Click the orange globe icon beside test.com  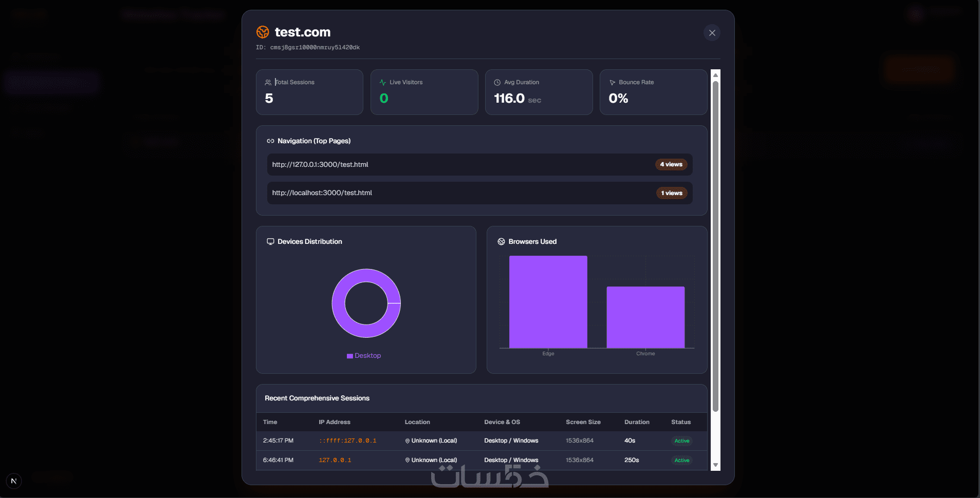pyautogui.click(x=263, y=32)
